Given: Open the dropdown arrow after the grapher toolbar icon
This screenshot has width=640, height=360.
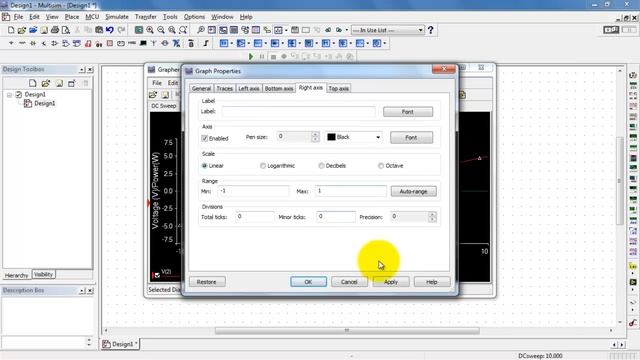Looking at the screenshot, I should 286,30.
